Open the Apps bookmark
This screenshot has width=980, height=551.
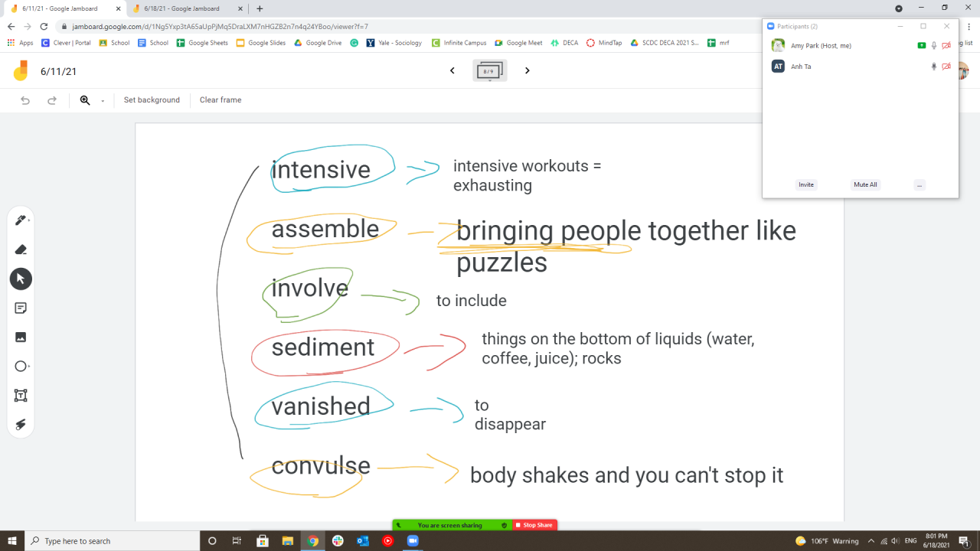21,43
